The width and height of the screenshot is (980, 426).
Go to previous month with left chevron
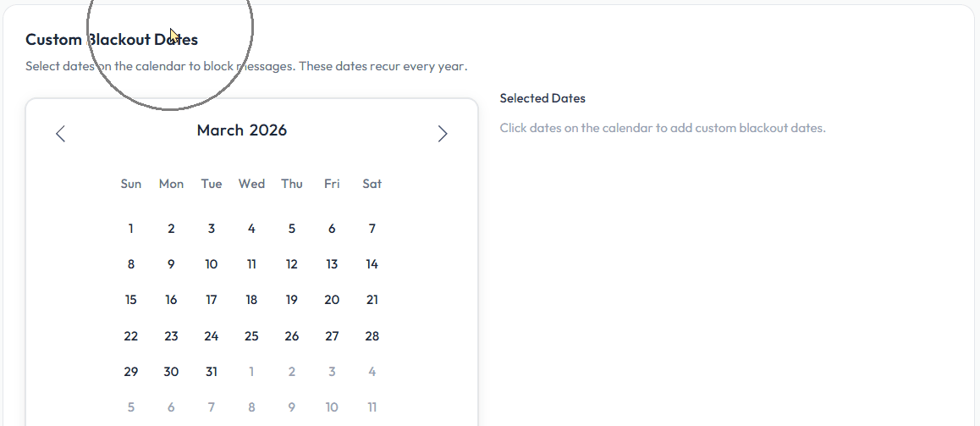(x=60, y=134)
